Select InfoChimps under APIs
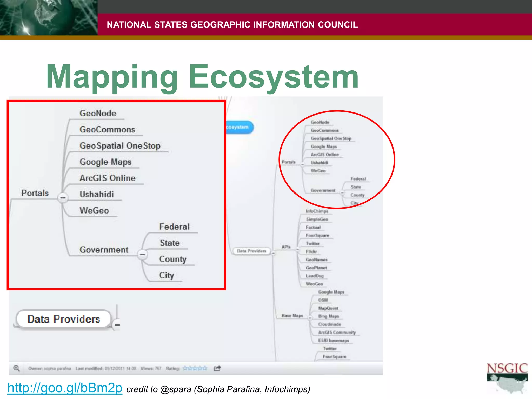Screen dimensions: 532x399 pyautogui.click(x=317, y=211)
